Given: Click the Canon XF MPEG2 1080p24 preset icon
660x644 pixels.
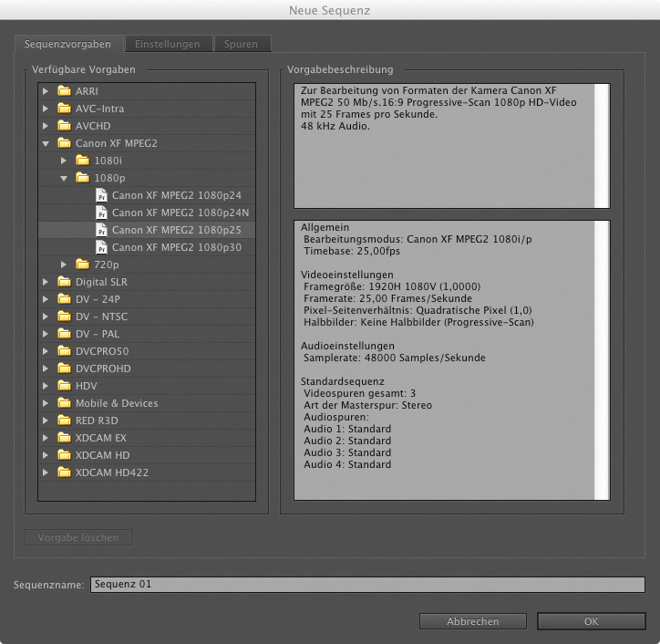Looking at the screenshot, I should (102, 195).
